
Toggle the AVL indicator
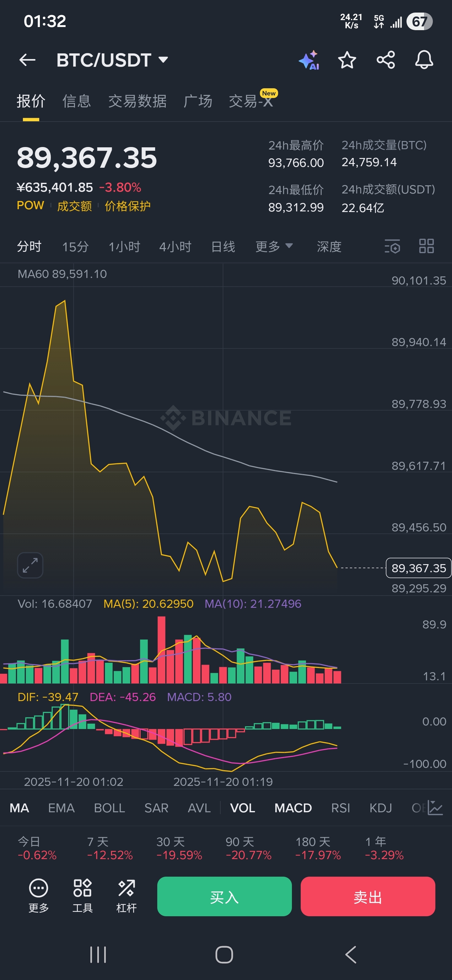tap(199, 808)
